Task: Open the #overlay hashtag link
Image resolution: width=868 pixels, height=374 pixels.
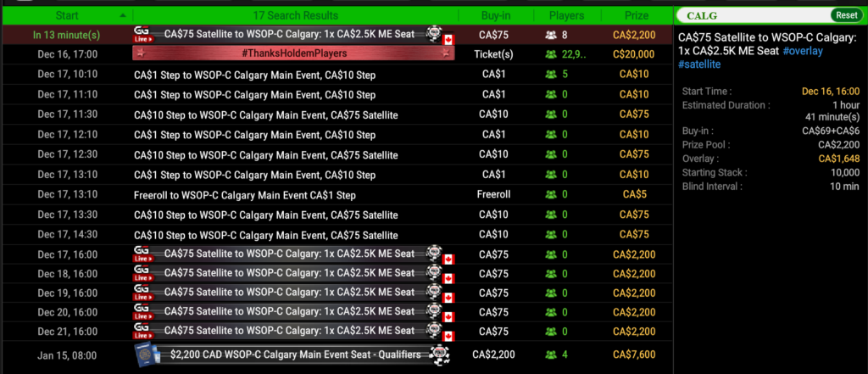Action: coord(801,51)
